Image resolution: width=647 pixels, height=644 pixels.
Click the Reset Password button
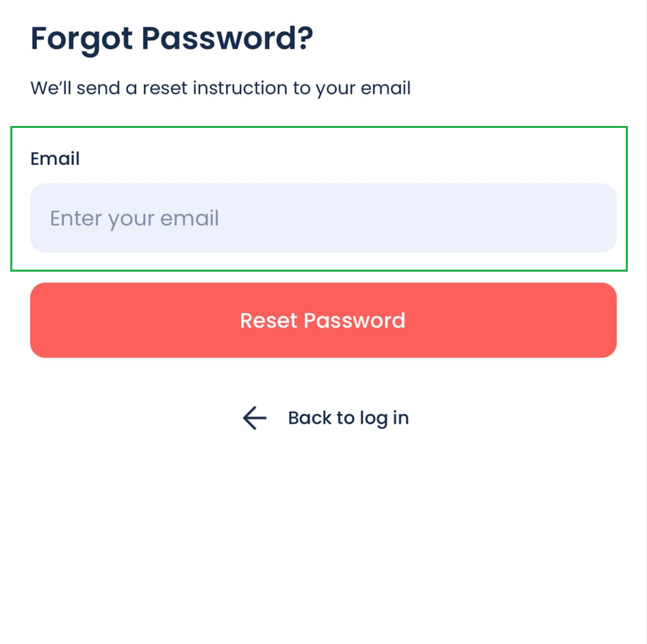323,320
